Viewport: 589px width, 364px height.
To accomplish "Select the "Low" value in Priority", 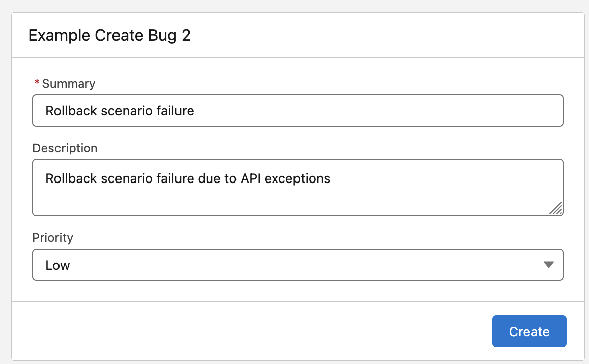I will point(58,265).
